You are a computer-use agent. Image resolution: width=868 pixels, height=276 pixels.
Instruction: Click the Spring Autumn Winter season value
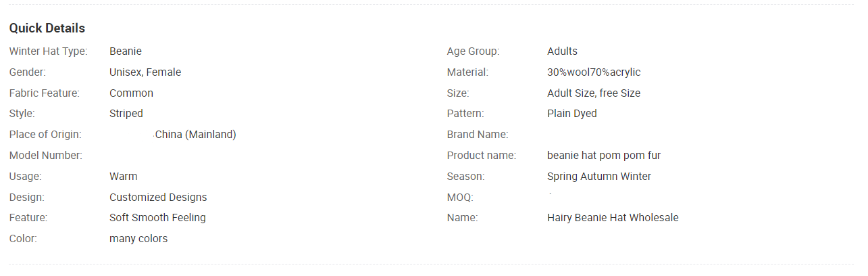(x=599, y=177)
